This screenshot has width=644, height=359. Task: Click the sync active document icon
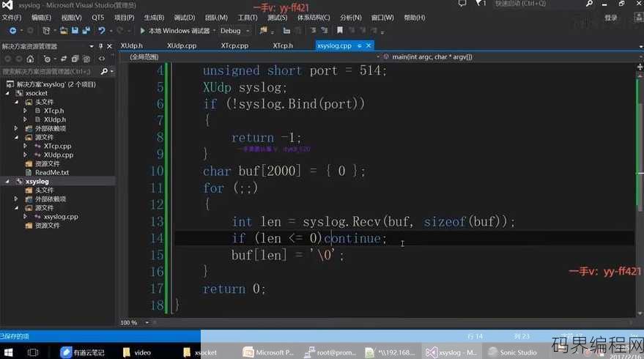63,59
